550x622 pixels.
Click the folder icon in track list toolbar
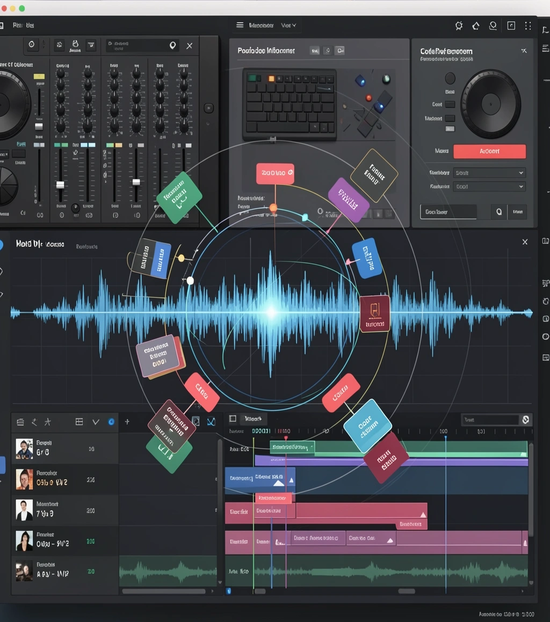coord(20,422)
